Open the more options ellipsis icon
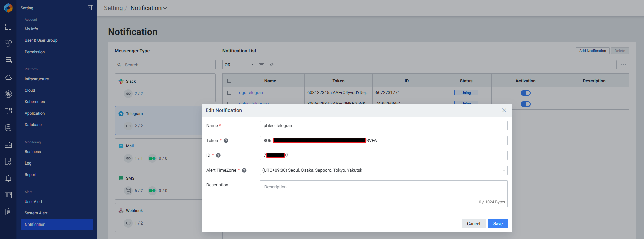The width and height of the screenshot is (644, 239). click(624, 65)
